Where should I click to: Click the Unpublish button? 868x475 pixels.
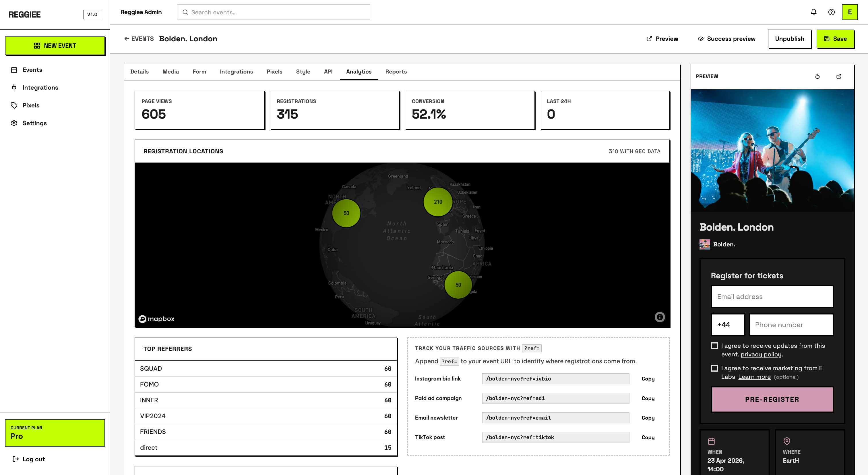789,39
